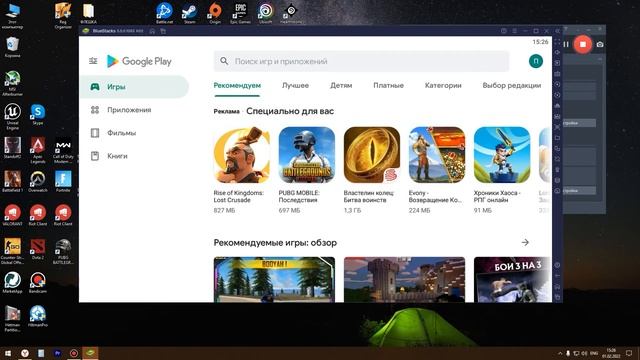This screenshot has height=360, width=640.
Task: Switch to the Выбор редакции tab
Action: click(x=511, y=85)
